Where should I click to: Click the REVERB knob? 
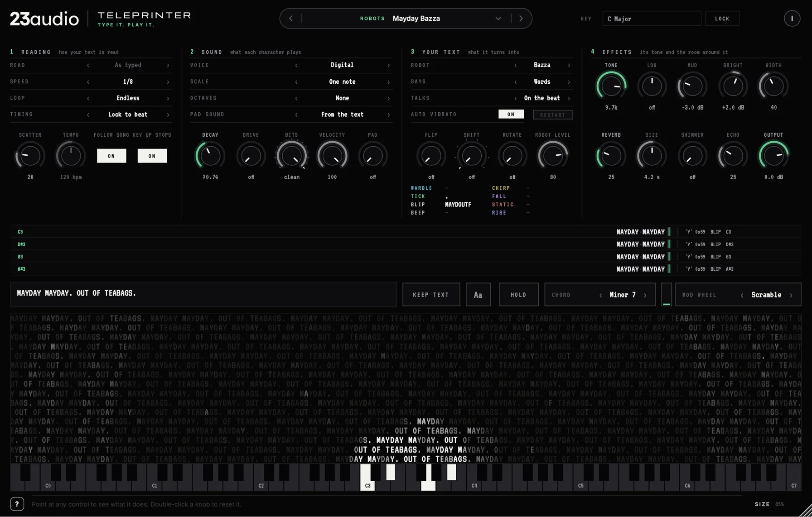coord(611,156)
